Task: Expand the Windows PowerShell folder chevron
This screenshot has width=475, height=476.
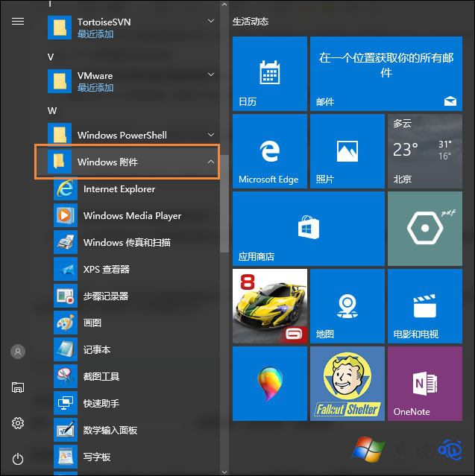Action: click(x=211, y=135)
